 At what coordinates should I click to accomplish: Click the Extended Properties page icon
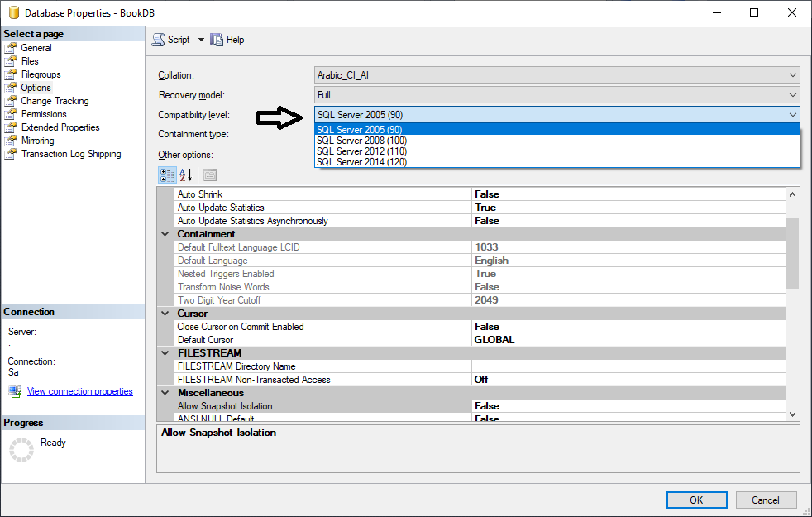coord(11,127)
